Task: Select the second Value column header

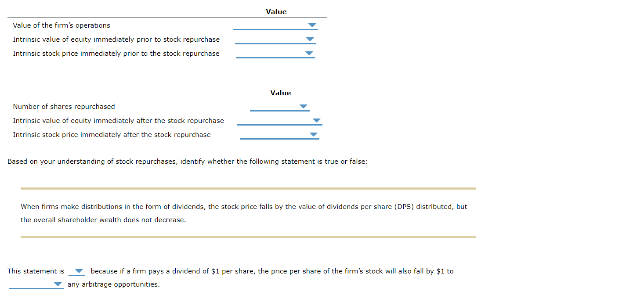Action: point(280,93)
